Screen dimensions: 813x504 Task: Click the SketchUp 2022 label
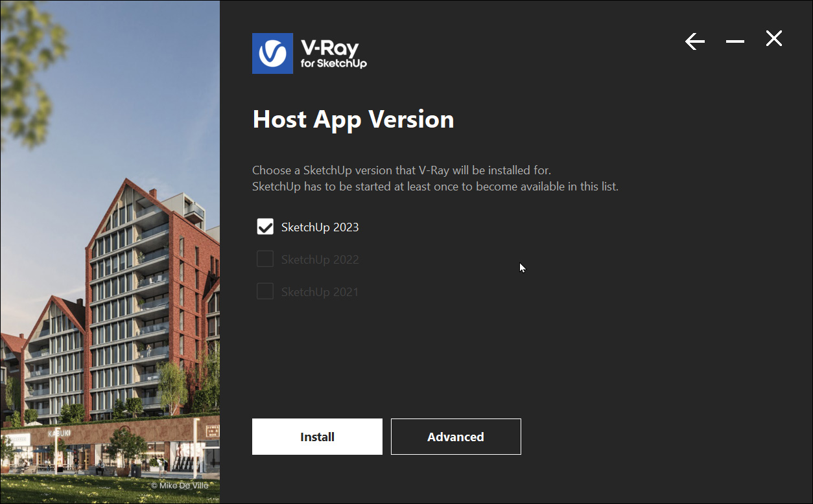click(x=320, y=260)
